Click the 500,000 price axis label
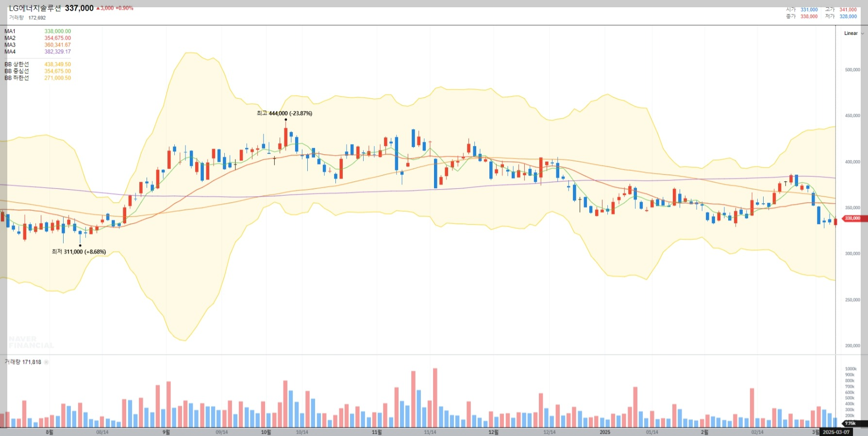 852,70
